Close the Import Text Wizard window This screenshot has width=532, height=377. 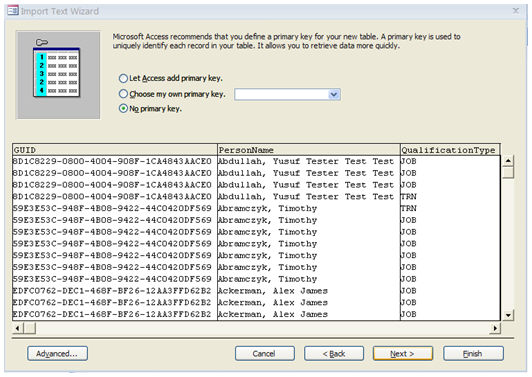(516, 11)
